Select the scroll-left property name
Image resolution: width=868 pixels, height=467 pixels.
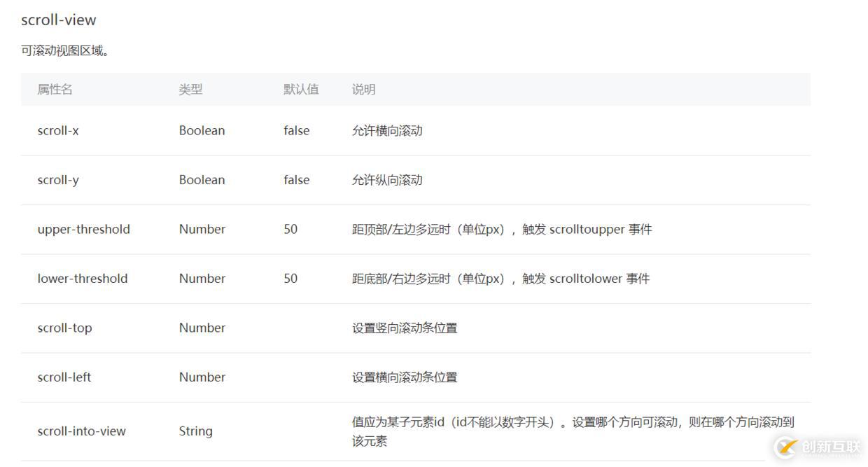pyautogui.click(x=64, y=377)
